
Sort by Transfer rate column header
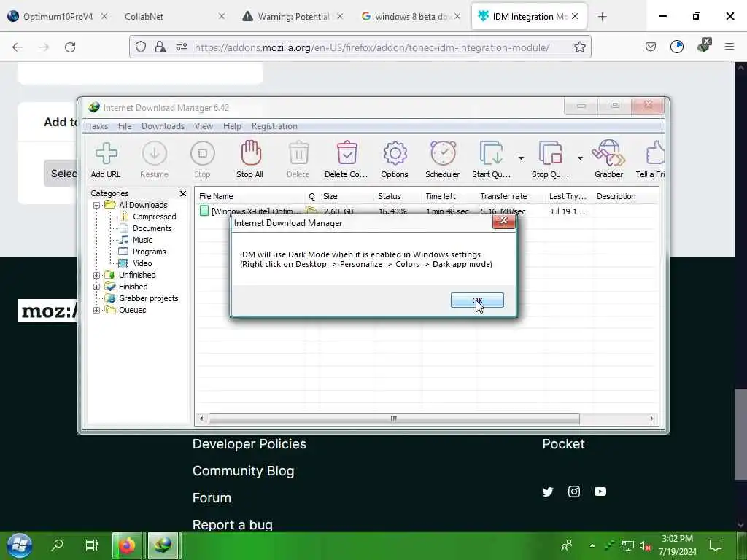511,196
